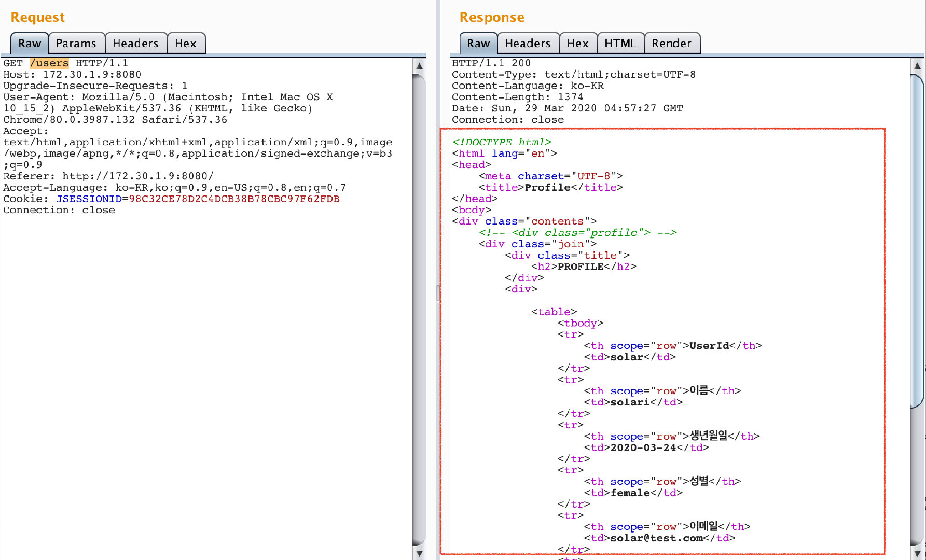The width and height of the screenshot is (926, 560).
Task: Open the Request Params tab
Action: coord(76,43)
